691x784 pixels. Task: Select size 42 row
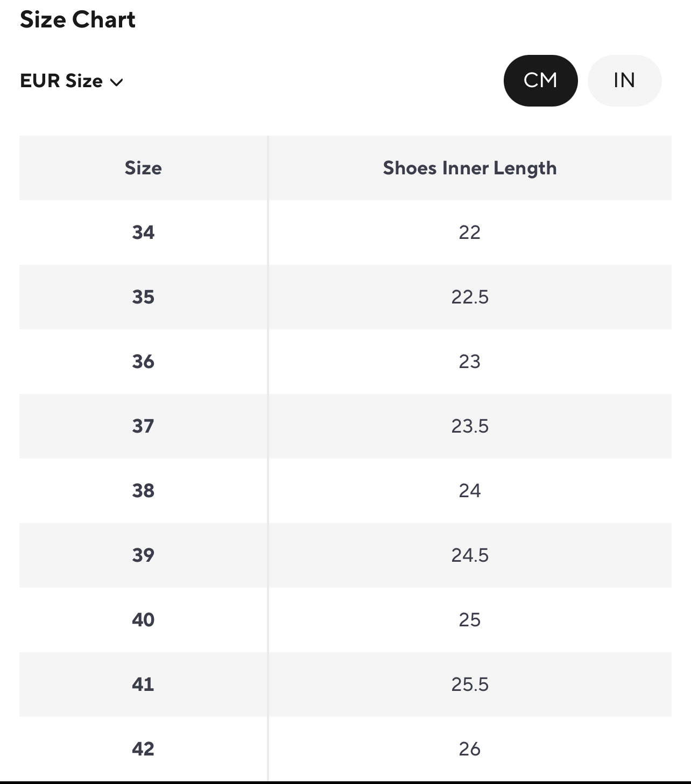pos(143,749)
